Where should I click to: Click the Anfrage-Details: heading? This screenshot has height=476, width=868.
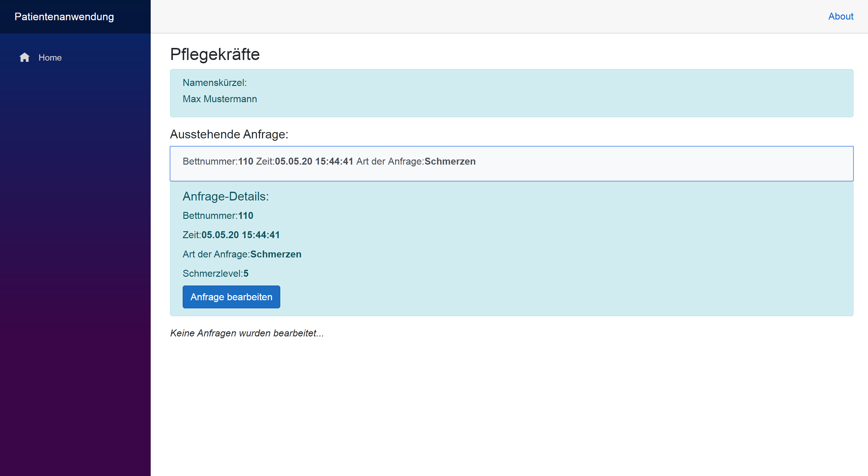[226, 196]
